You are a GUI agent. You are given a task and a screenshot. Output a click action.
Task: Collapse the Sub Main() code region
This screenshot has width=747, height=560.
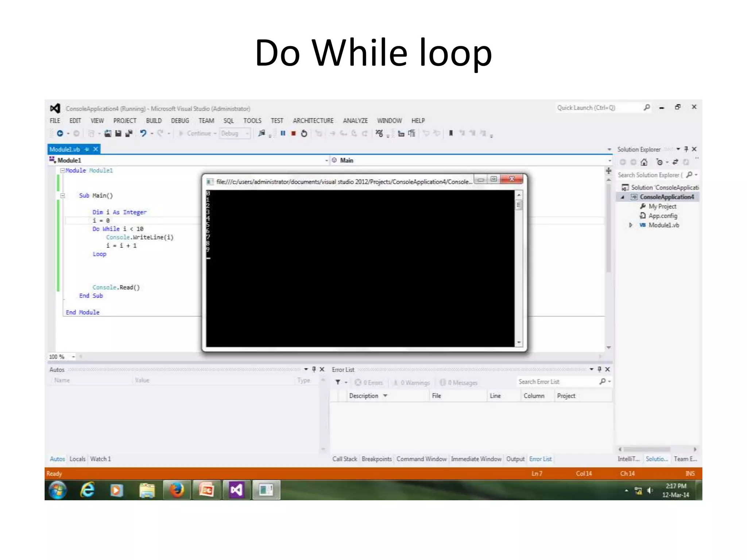(62, 195)
